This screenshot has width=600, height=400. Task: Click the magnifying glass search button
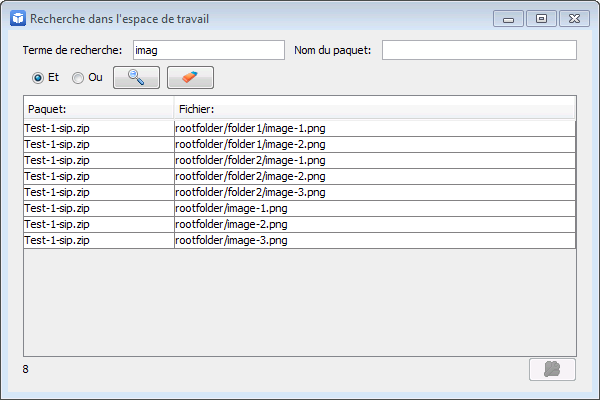pos(136,78)
